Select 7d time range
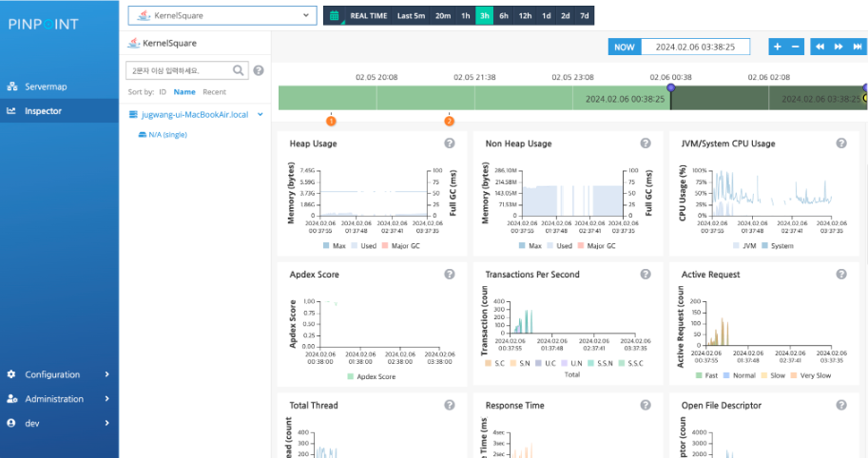 tap(585, 15)
